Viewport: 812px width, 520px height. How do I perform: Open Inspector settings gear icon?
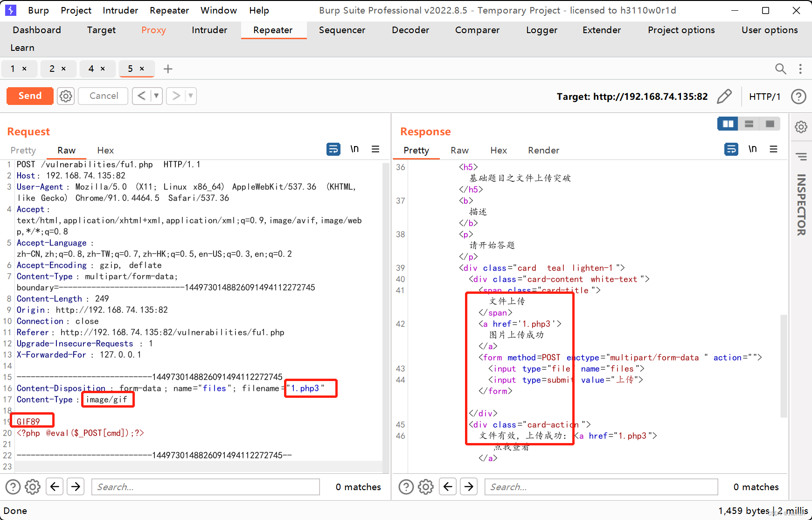801,127
